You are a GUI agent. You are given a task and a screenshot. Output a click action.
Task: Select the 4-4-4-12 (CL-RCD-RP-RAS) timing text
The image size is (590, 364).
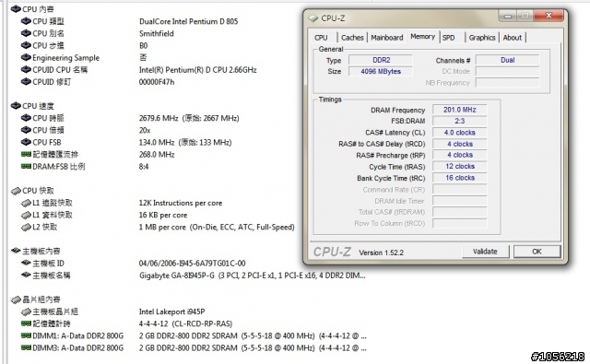pos(185,323)
